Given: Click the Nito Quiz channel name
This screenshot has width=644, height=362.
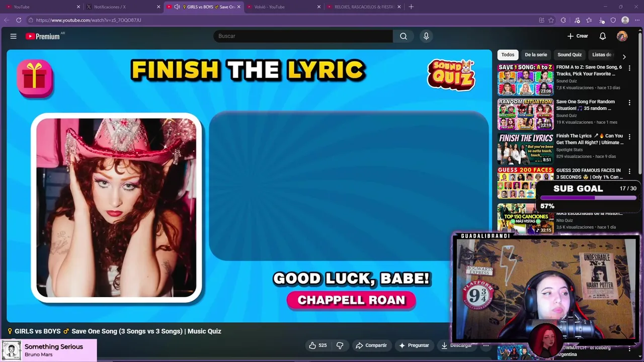Looking at the screenshot, I should click(565, 220).
